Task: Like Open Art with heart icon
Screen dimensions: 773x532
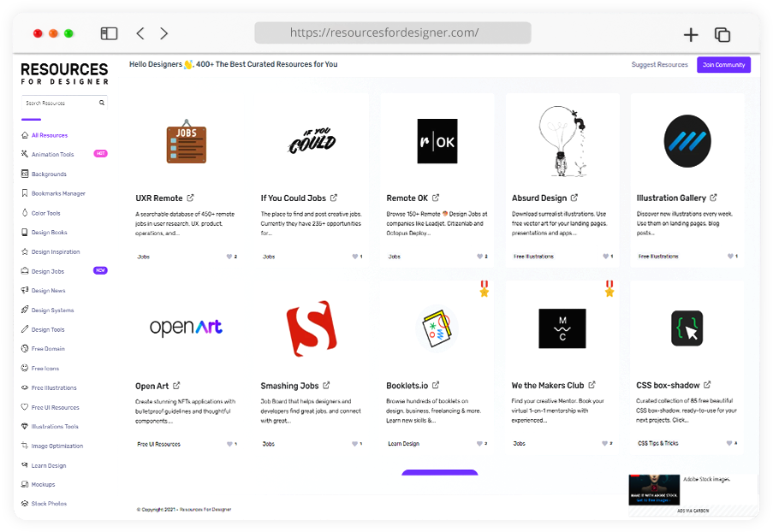Action: tap(229, 444)
